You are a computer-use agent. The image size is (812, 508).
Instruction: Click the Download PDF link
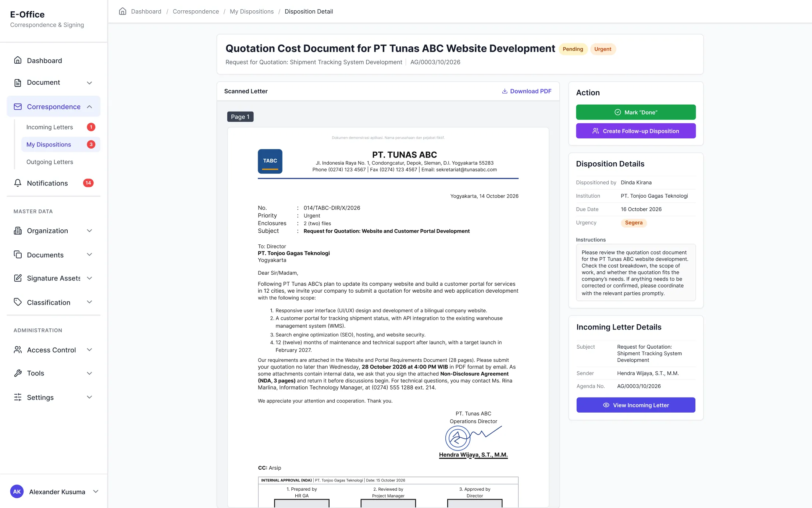pyautogui.click(x=527, y=91)
